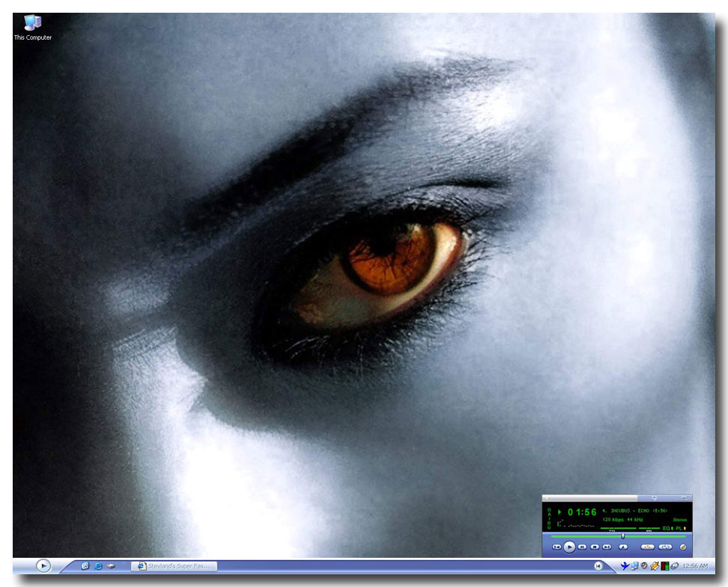Image resolution: width=728 pixels, height=587 pixels.
Task: Toggle the PL playlist window in Winamp
Action: pos(680,528)
